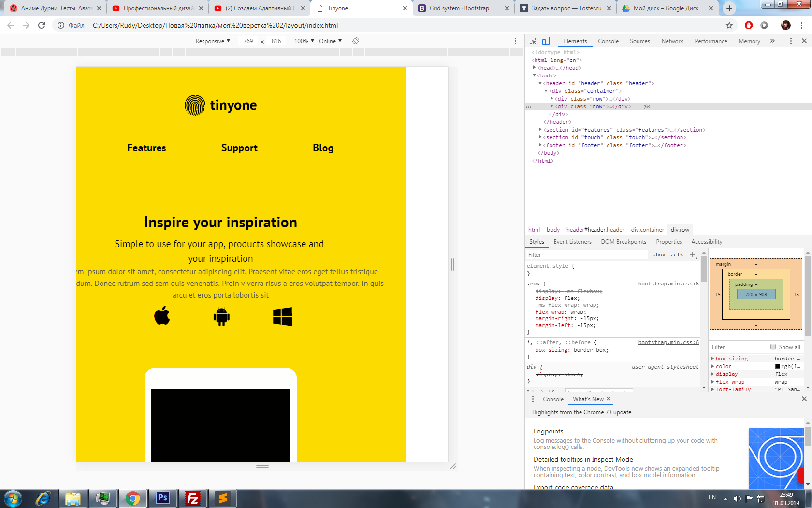
Task: Switch to the Sources tab
Action: (639, 41)
